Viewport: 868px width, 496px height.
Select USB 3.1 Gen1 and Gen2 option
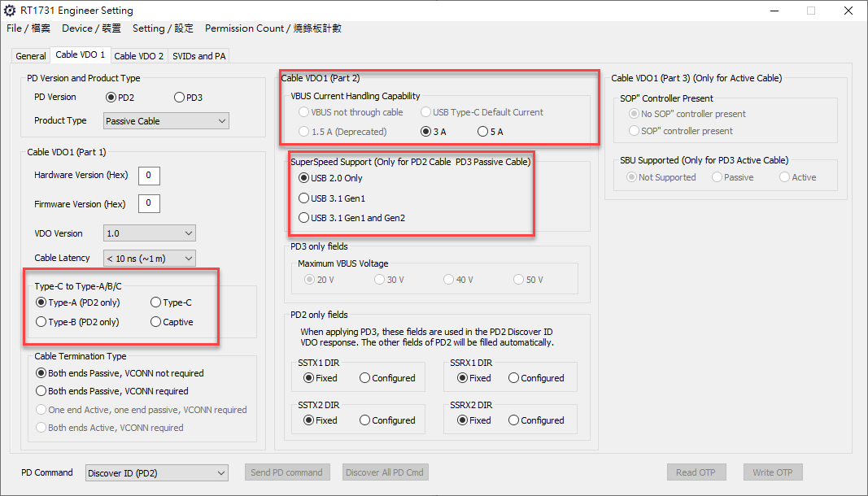coord(304,219)
